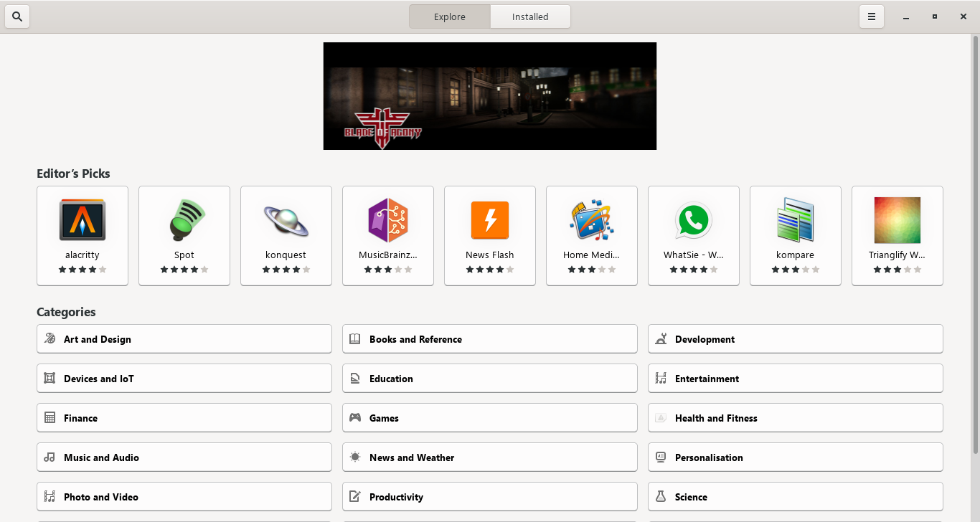Open the Education category

point(490,379)
